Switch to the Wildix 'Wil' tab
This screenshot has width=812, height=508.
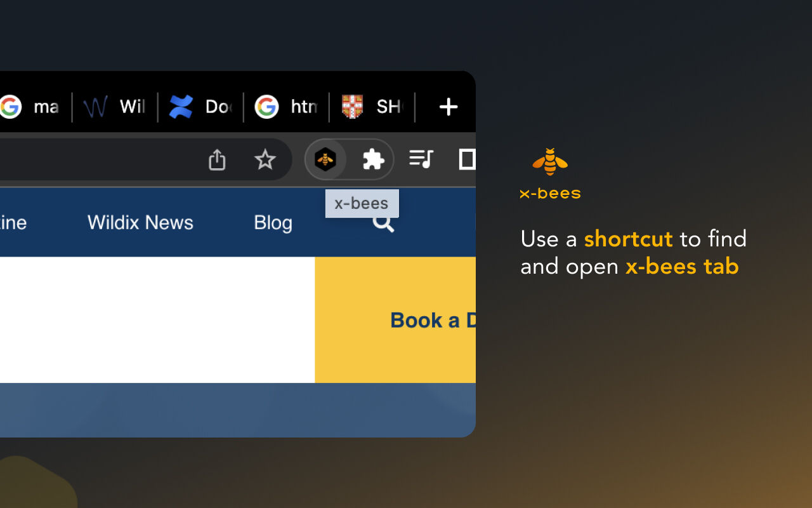(x=115, y=107)
